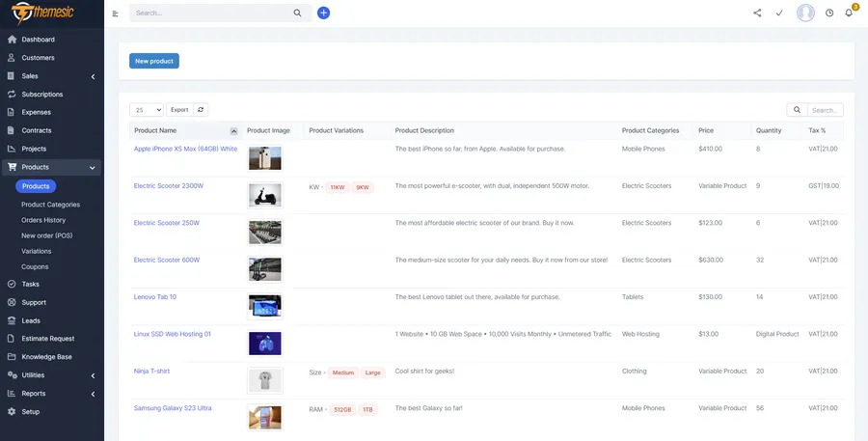Open Orders History submenu item
Viewport: 868px width, 441px height.
pos(43,220)
